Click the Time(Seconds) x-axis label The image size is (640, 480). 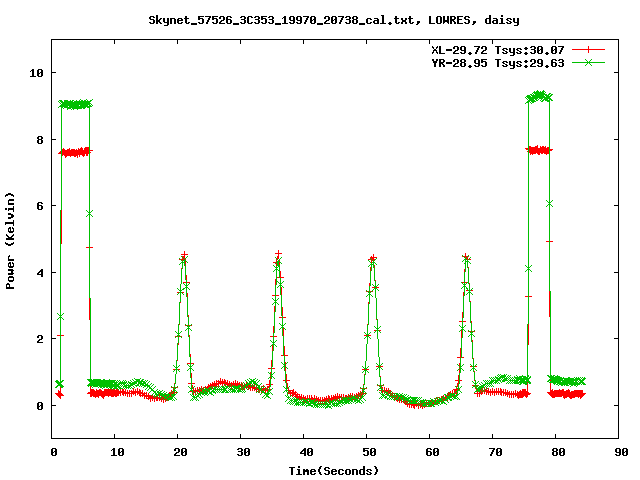[x=333, y=469]
